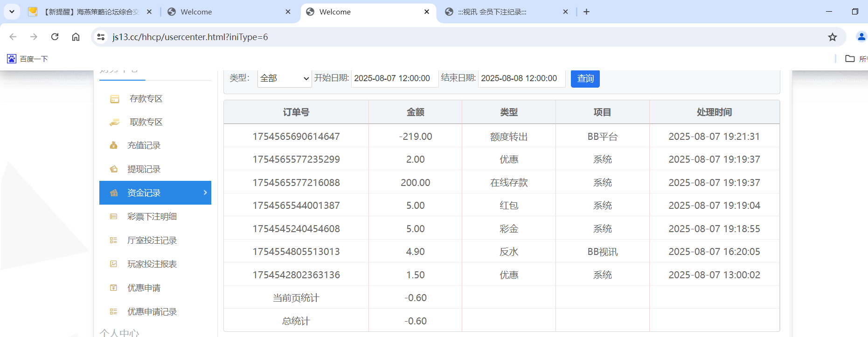Open the 百度一下 bookmark
Screen dimensions: 868x337
click(28, 59)
